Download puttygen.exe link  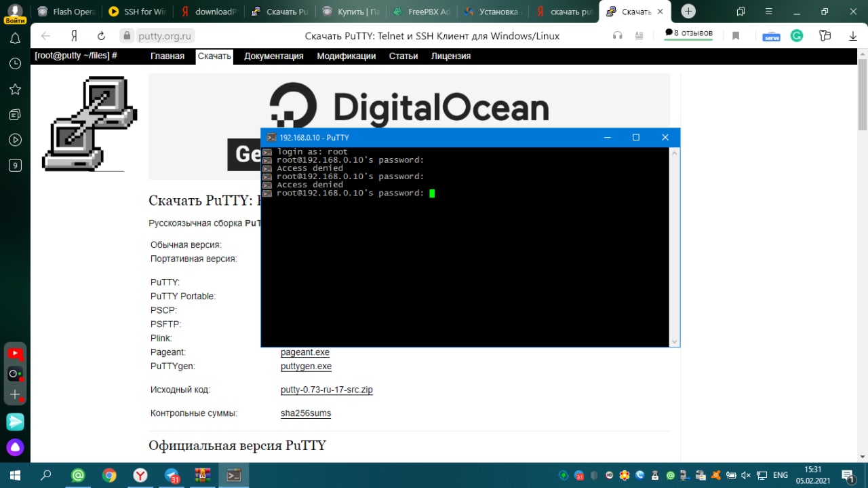coord(307,367)
